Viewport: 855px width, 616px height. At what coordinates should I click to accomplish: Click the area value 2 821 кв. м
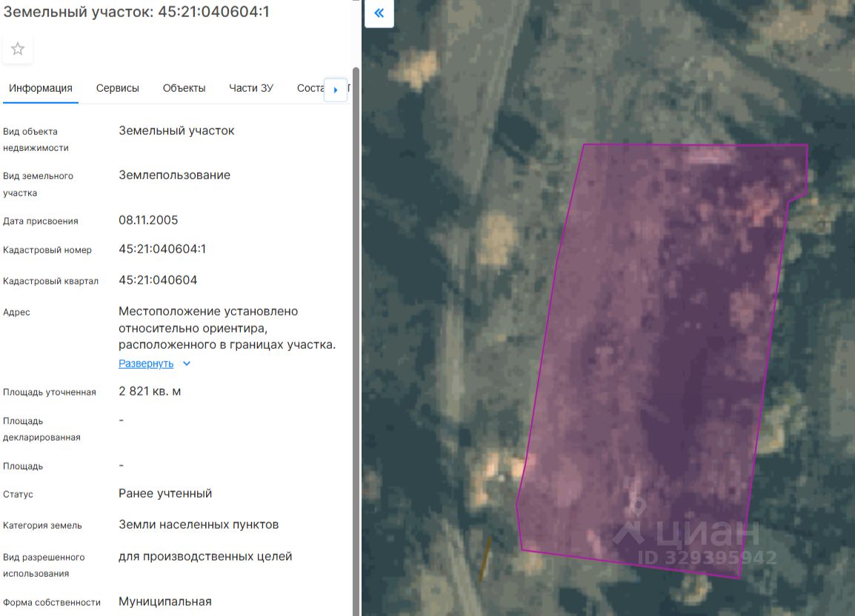pos(150,392)
